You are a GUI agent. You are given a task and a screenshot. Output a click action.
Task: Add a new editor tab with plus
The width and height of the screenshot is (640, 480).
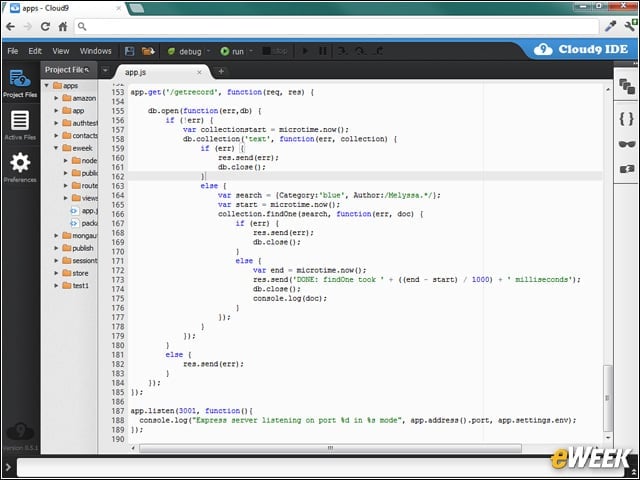coord(221,71)
